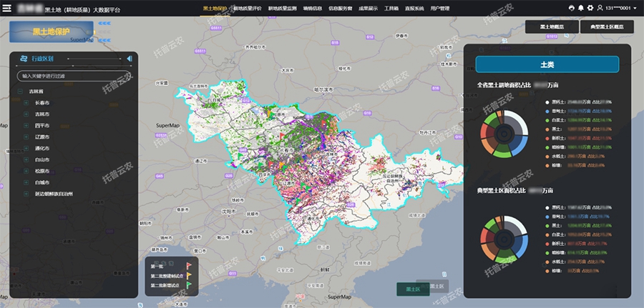Click the notification bell icon
Screen dimensions: 644x308
click(580, 8)
